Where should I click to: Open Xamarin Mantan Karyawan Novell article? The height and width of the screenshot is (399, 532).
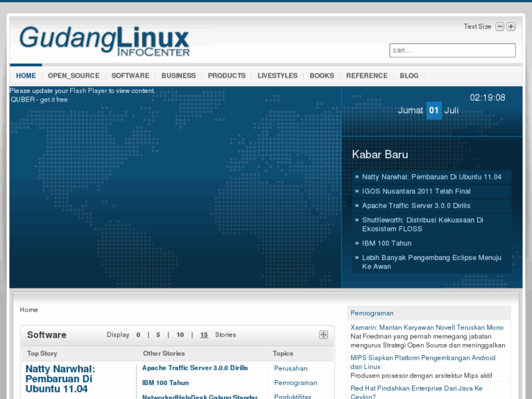[x=427, y=327]
